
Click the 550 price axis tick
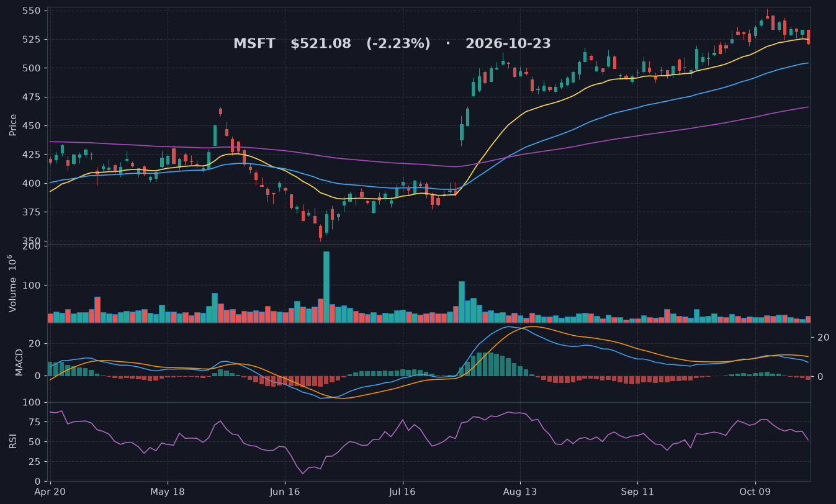point(32,11)
